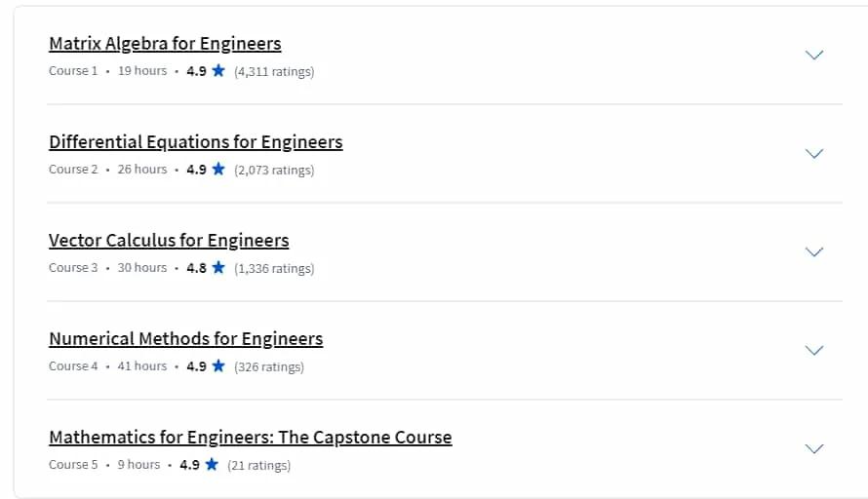Open the Vector Calculus for Engineers link

point(169,241)
